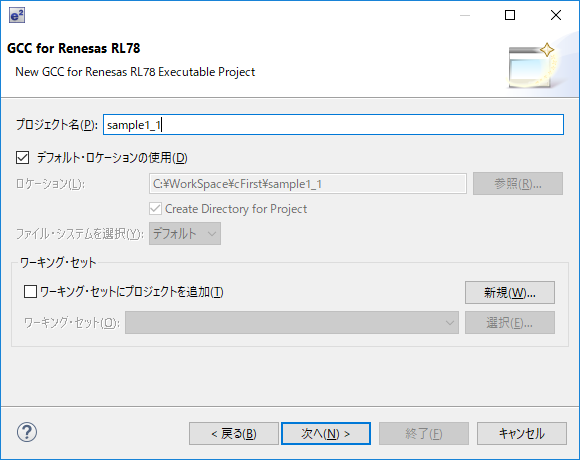Click the 選択(E)... button

[x=510, y=322]
